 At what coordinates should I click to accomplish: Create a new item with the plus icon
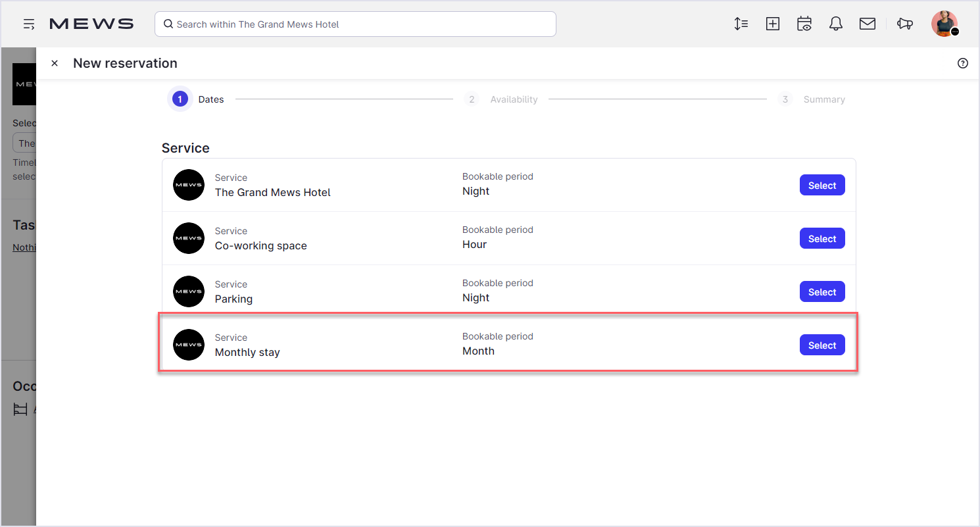click(x=772, y=24)
